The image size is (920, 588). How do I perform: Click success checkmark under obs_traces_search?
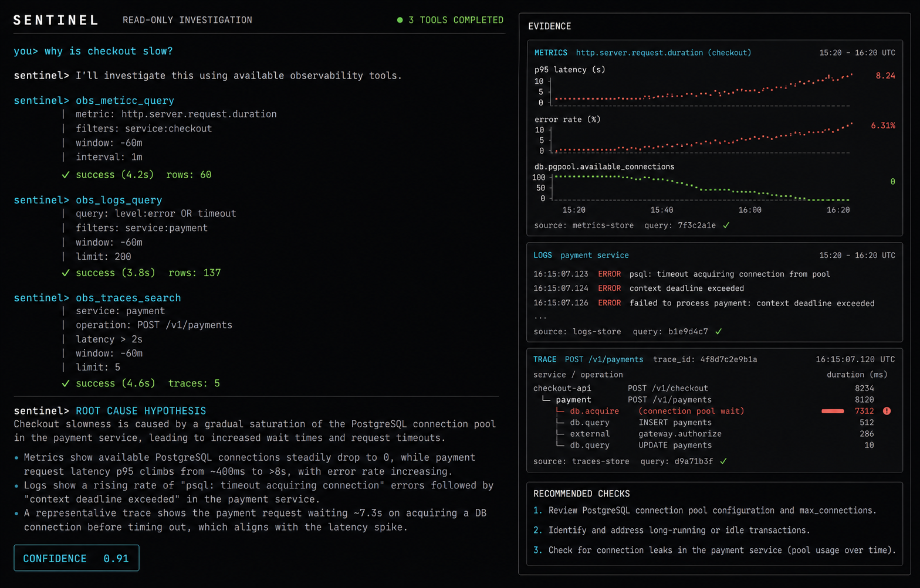66,383
